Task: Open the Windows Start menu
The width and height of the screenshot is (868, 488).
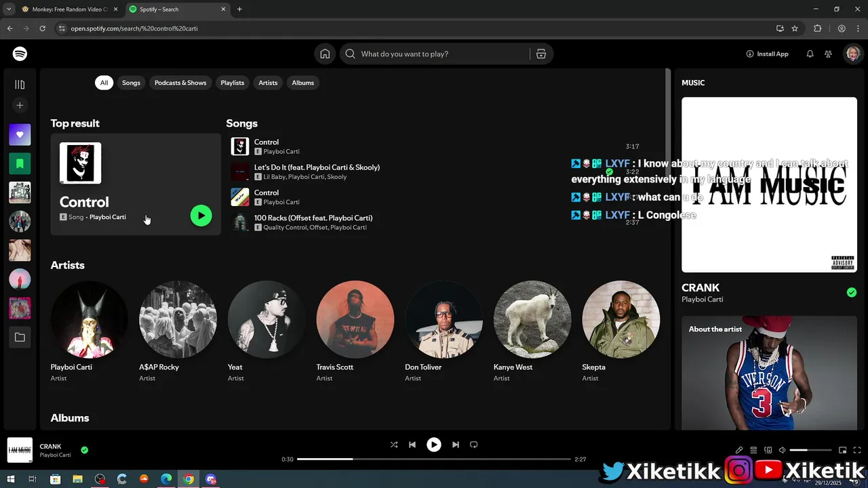Action: tap(10, 479)
